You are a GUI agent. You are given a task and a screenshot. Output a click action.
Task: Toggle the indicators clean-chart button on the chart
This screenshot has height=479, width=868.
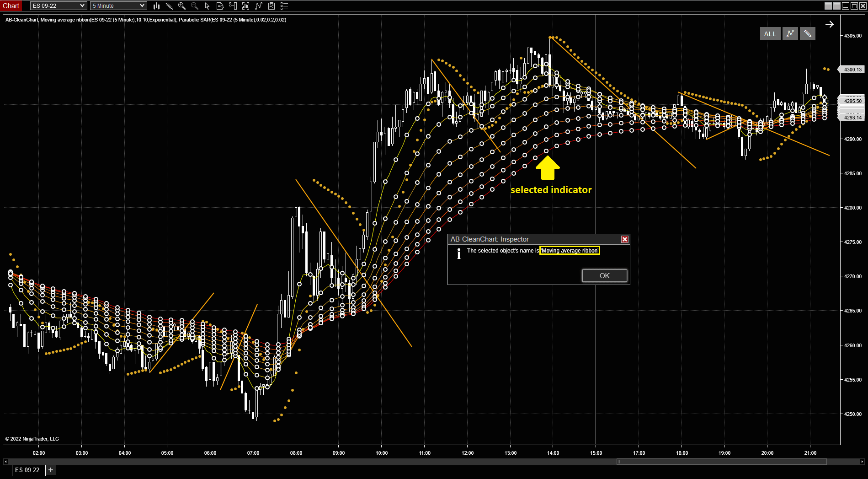(790, 34)
